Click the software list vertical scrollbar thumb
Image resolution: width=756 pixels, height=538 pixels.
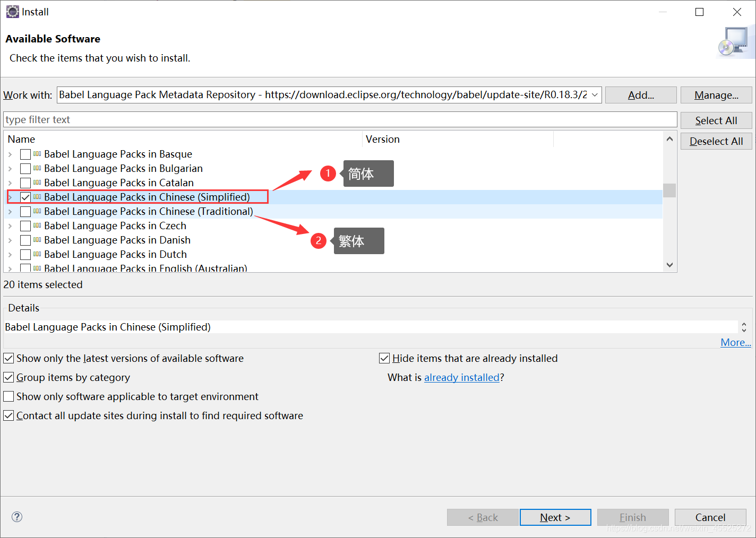tap(669, 190)
